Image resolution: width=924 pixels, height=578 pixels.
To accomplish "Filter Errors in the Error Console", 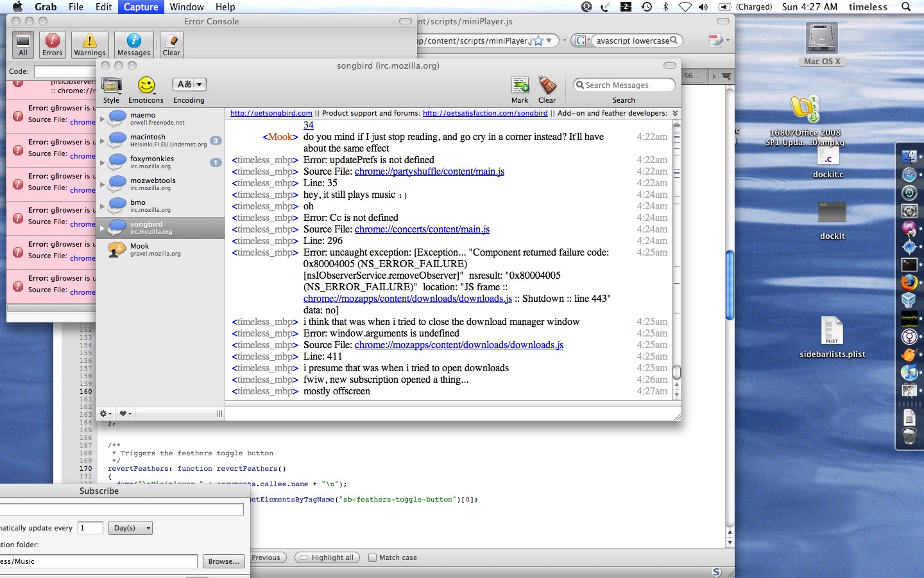I will (x=53, y=45).
